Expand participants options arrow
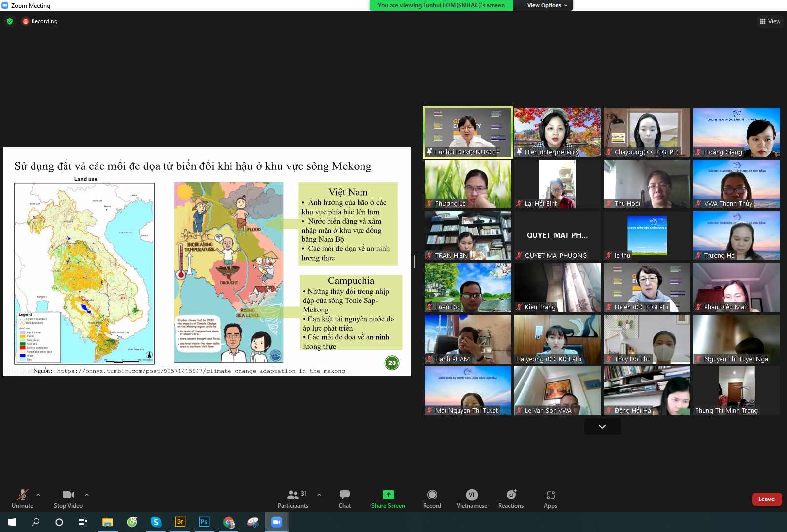 (x=319, y=495)
